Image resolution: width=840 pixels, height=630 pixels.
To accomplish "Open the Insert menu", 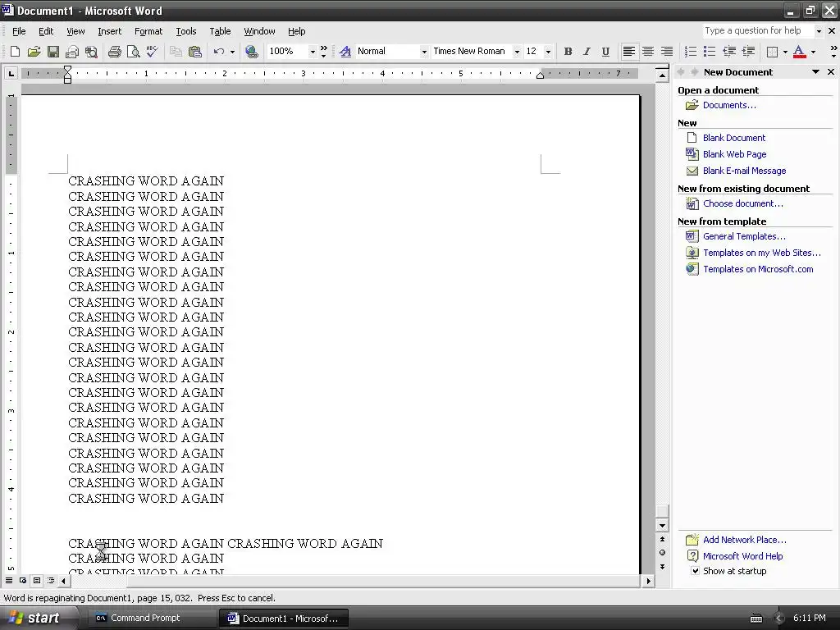I will 109,32.
